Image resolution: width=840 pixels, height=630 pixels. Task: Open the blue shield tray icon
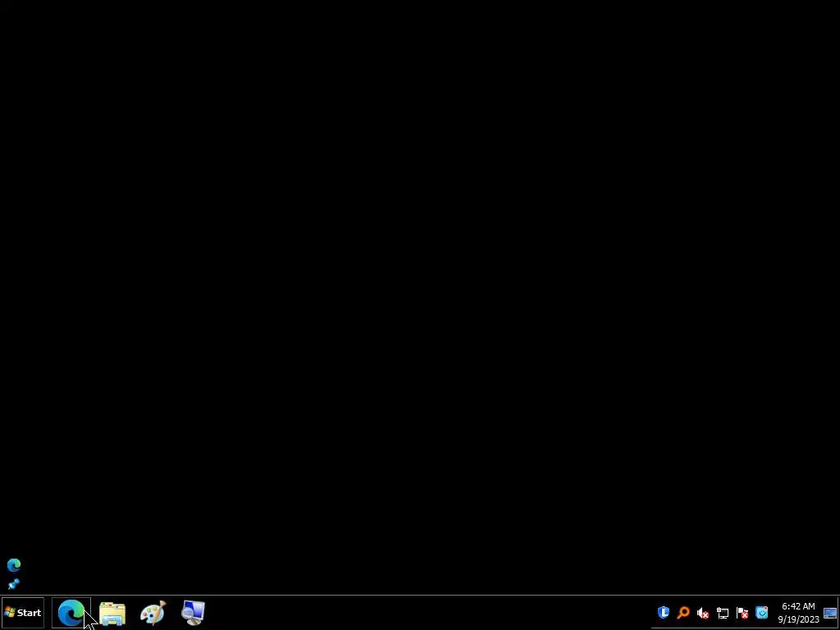click(663, 612)
